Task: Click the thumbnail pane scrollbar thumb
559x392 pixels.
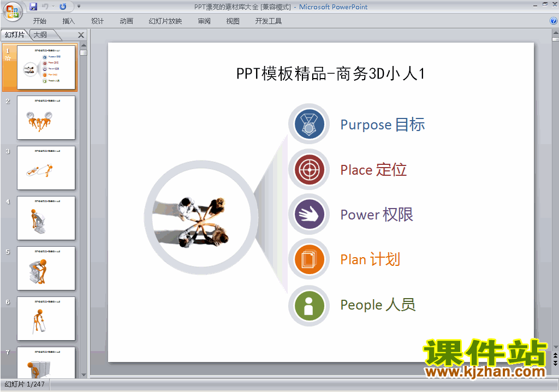Action: pyautogui.click(x=84, y=53)
